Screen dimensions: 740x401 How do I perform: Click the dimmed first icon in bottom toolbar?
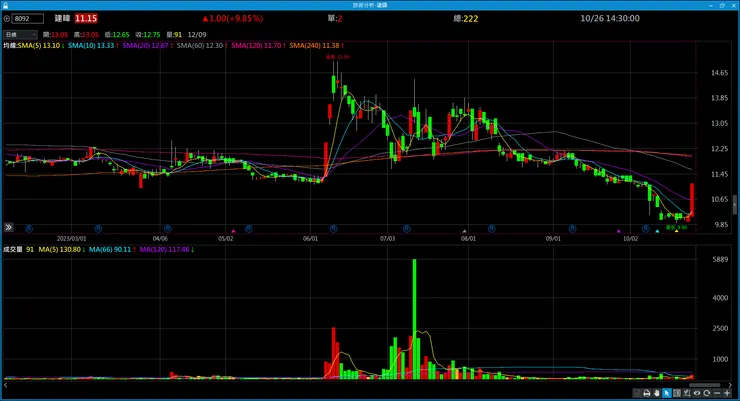point(637,393)
